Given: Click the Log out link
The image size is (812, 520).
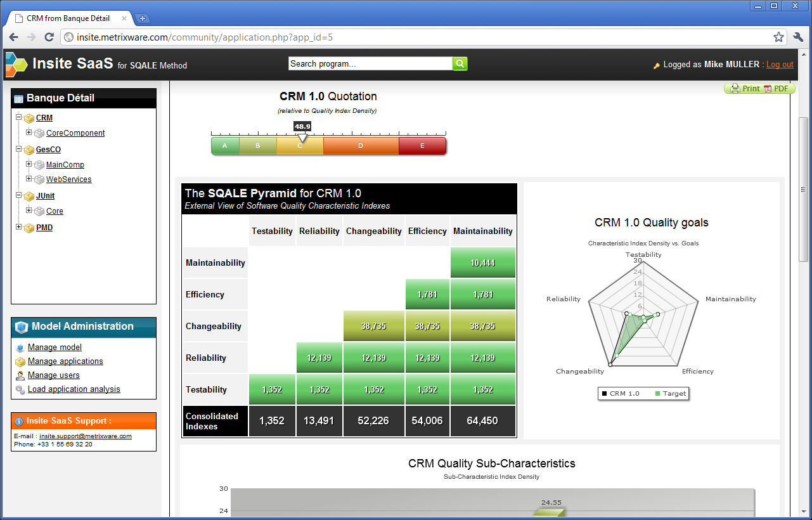Looking at the screenshot, I should pos(780,65).
